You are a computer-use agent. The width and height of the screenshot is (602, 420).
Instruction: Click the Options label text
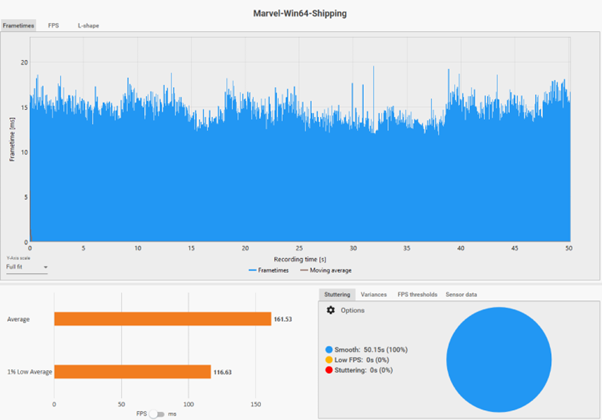352,311
